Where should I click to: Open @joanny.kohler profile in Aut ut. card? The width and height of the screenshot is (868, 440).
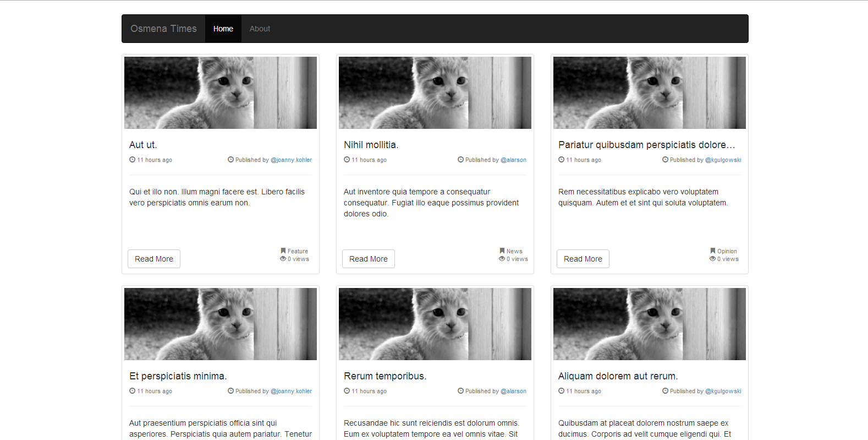[x=291, y=160]
